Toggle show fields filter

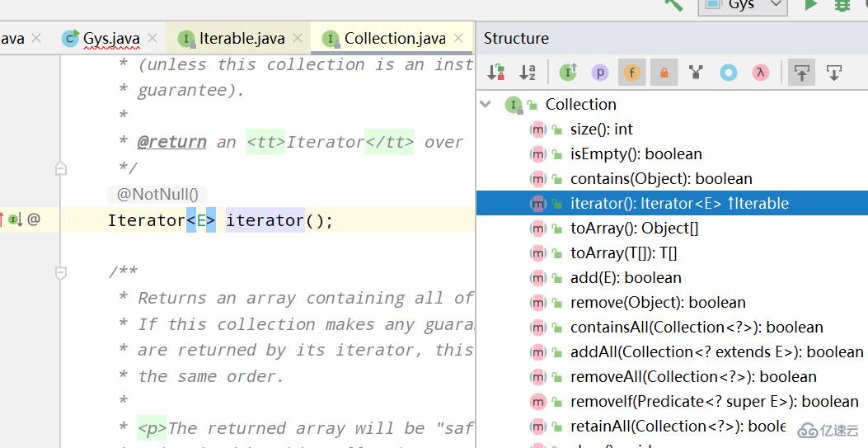tap(631, 73)
